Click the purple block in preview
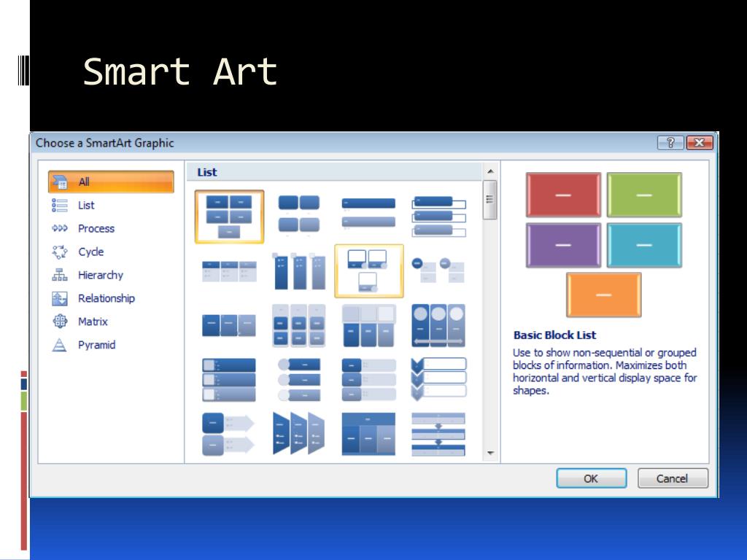 (563, 245)
